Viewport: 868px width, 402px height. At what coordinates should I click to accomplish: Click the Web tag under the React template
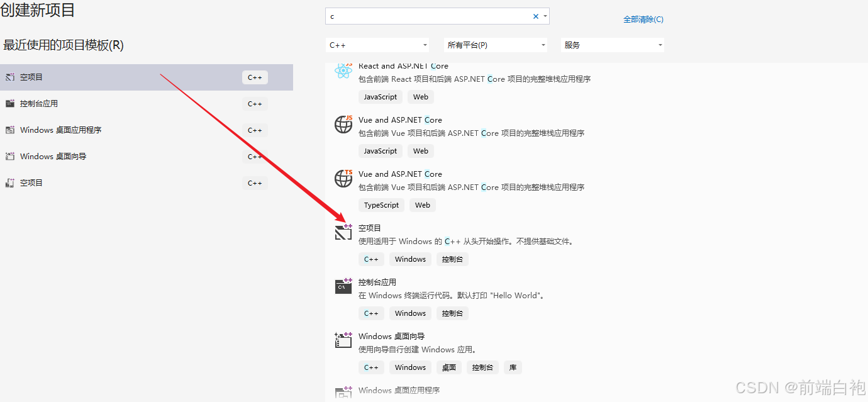(x=421, y=97)
